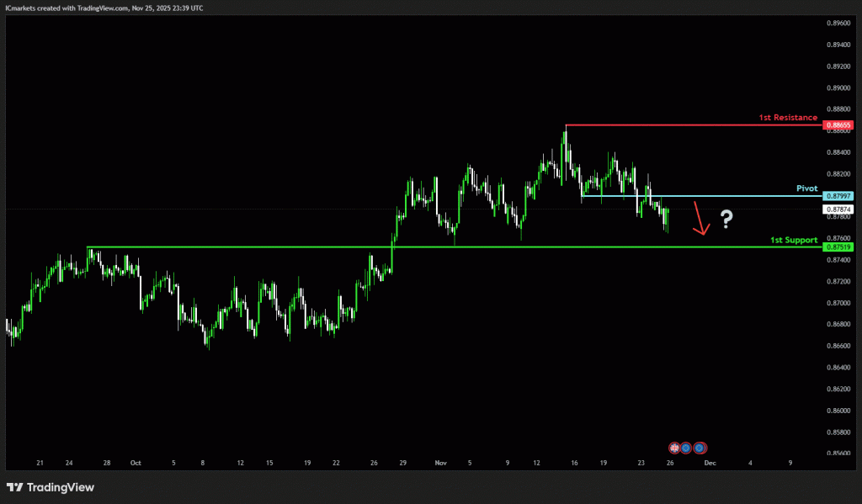Select the "1st Resistance" text label
This screenshot has height=504, width=862.
788,118
